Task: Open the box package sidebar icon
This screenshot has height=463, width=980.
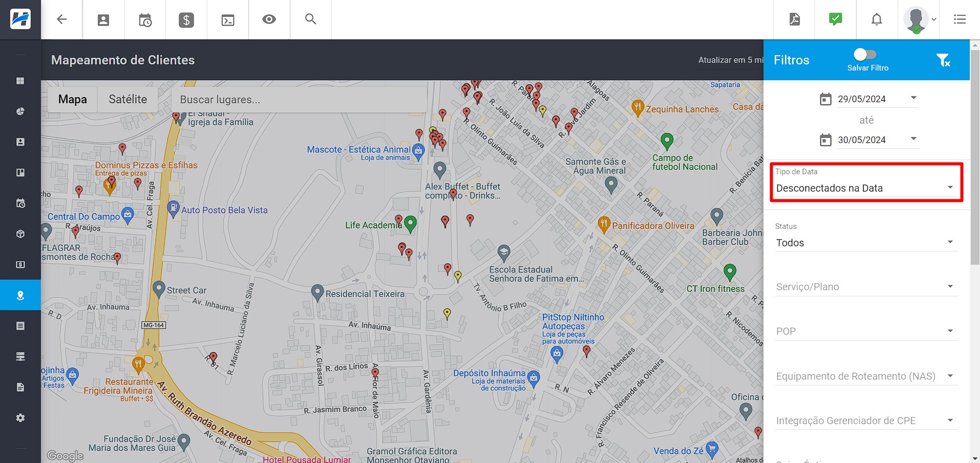Action: click(20, 234)
